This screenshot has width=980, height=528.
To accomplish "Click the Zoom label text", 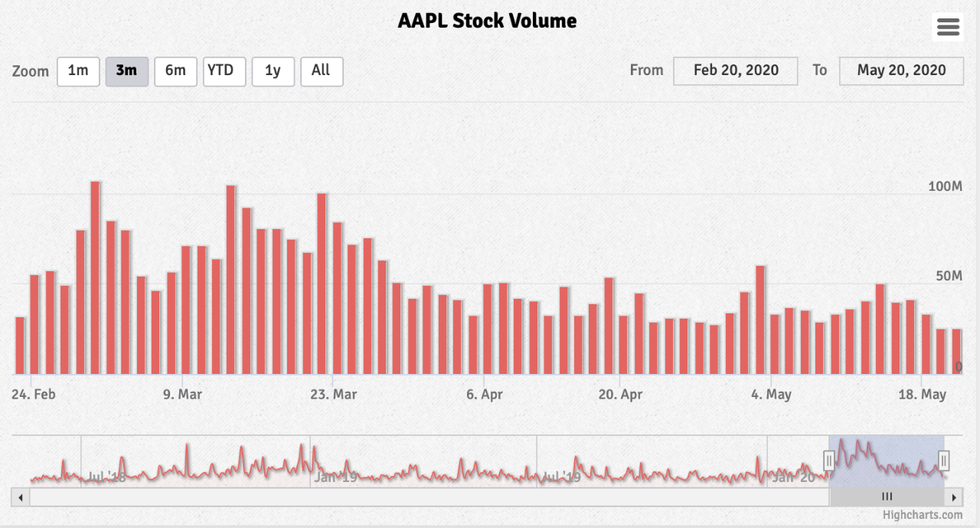I will click(31, 71).
